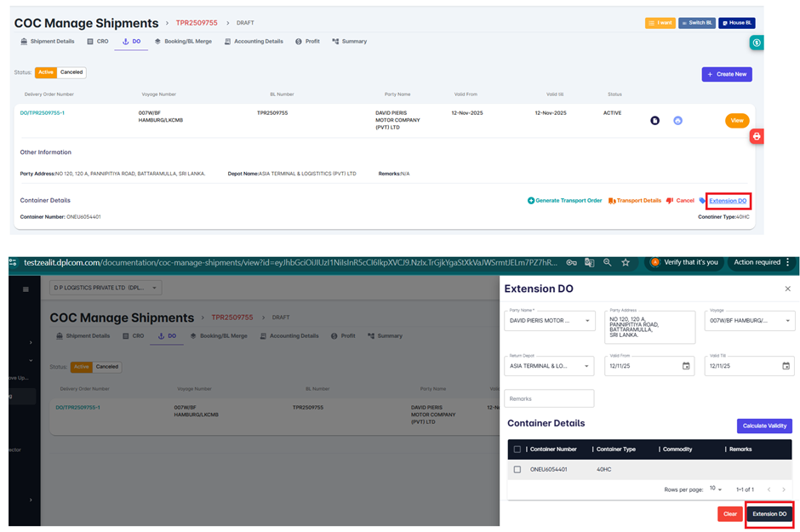800x532 pixels.
Task: Change the Rows per page dropdown
Action: (x=716, y=489)
